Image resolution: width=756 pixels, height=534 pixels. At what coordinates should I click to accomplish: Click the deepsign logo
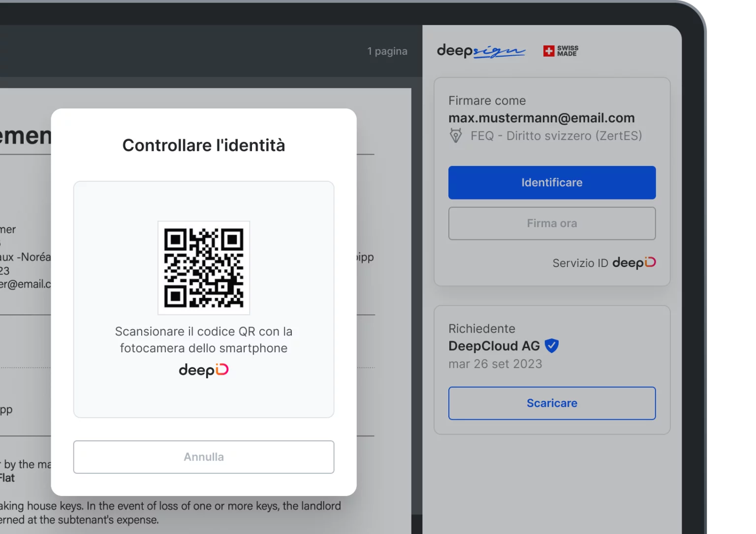pos(480,51)
